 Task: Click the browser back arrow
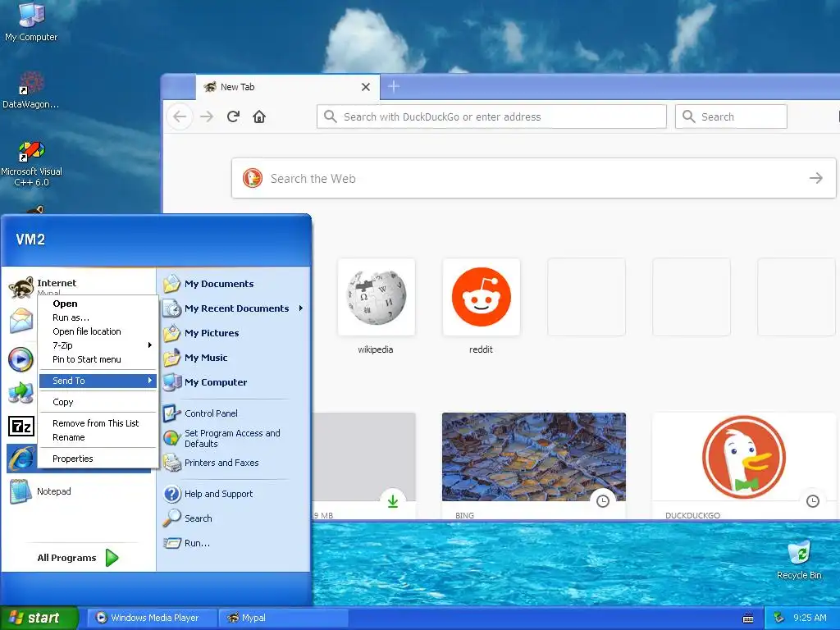(x=180, y=116)
